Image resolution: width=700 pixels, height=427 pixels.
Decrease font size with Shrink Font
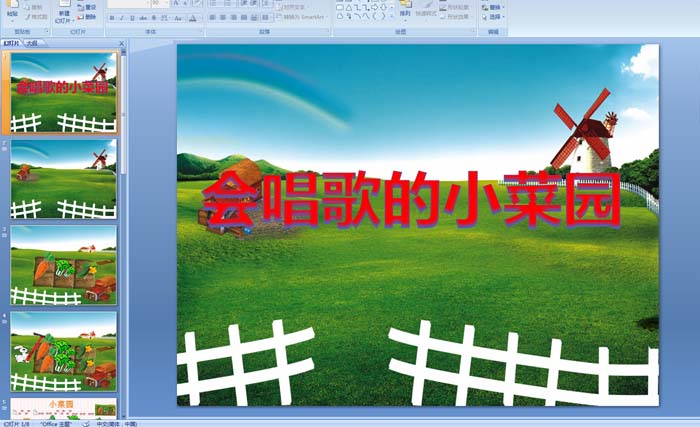(x=185, y=3)
